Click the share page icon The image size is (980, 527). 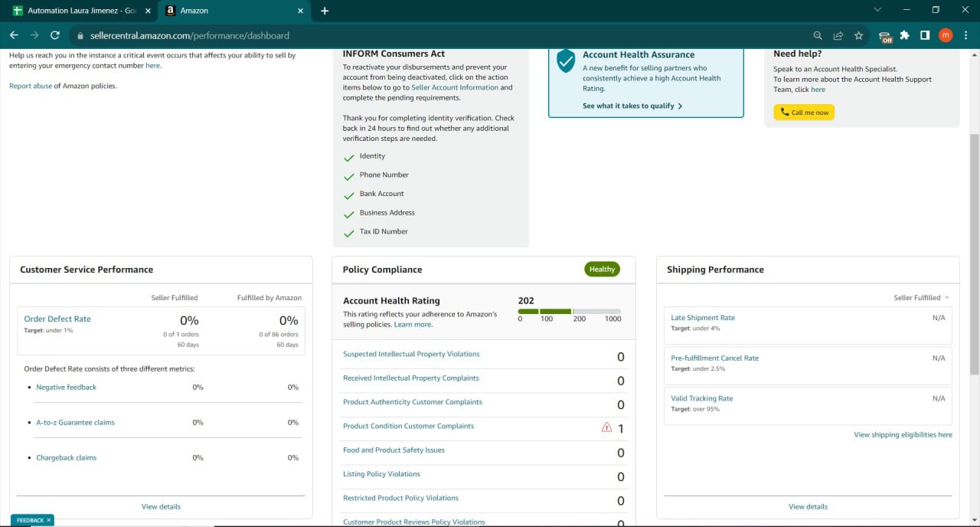tap(838, 35)
